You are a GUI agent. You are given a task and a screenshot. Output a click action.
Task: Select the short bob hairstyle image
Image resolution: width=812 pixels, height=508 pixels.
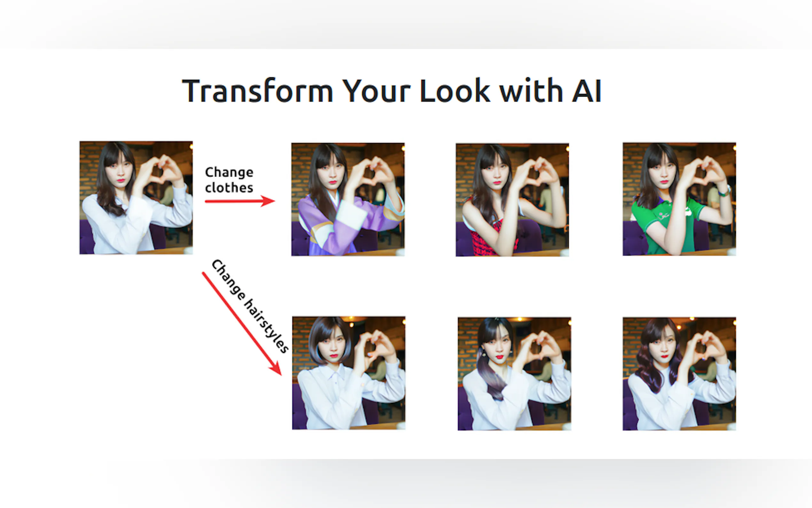pyautogui.click(x=349, y=373)
